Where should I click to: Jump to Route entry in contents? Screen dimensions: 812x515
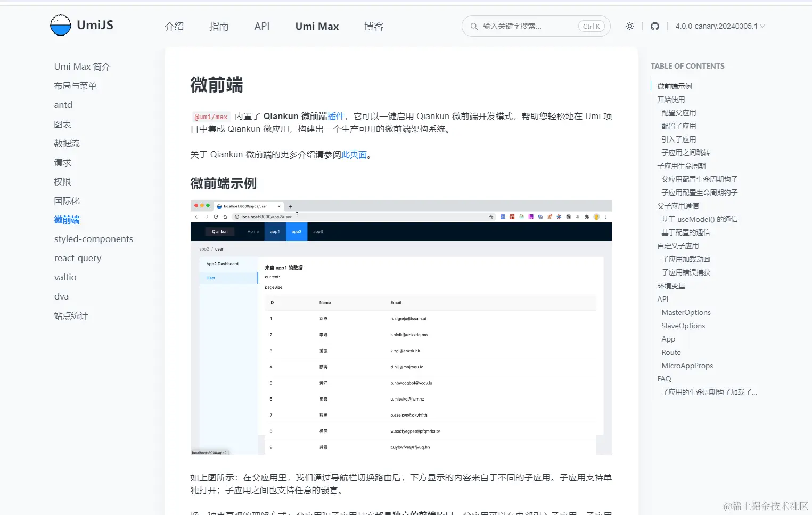click(x=671, y=352)
